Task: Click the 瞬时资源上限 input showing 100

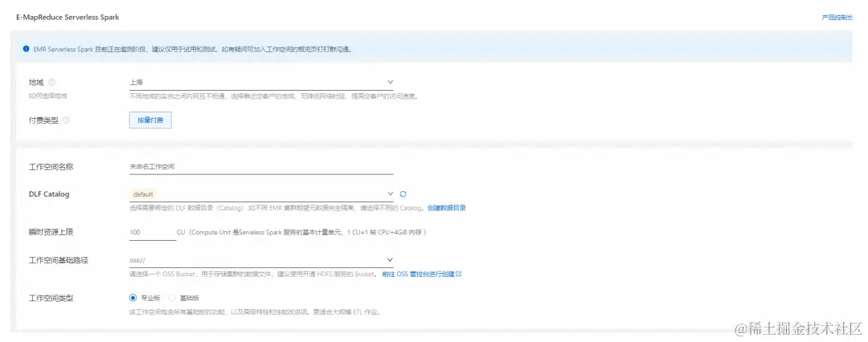Action: [x=152, y=233]
